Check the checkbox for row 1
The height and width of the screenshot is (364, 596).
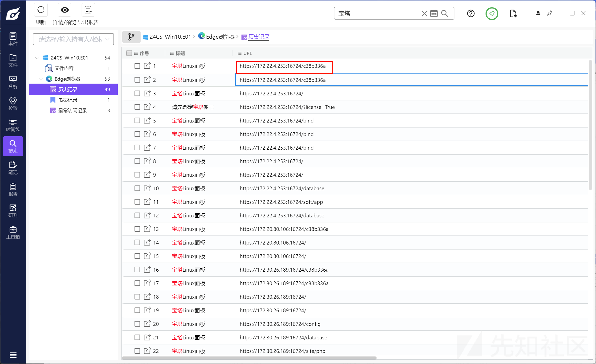coord(137,66)
